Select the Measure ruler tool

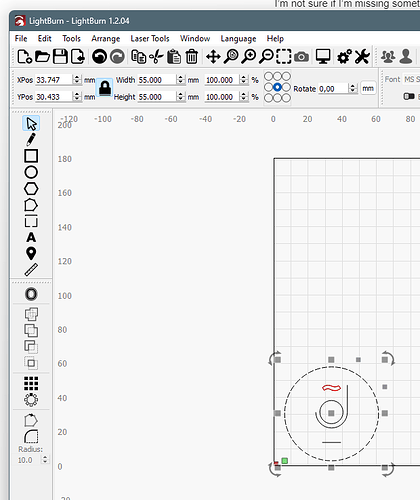point(31,270)
